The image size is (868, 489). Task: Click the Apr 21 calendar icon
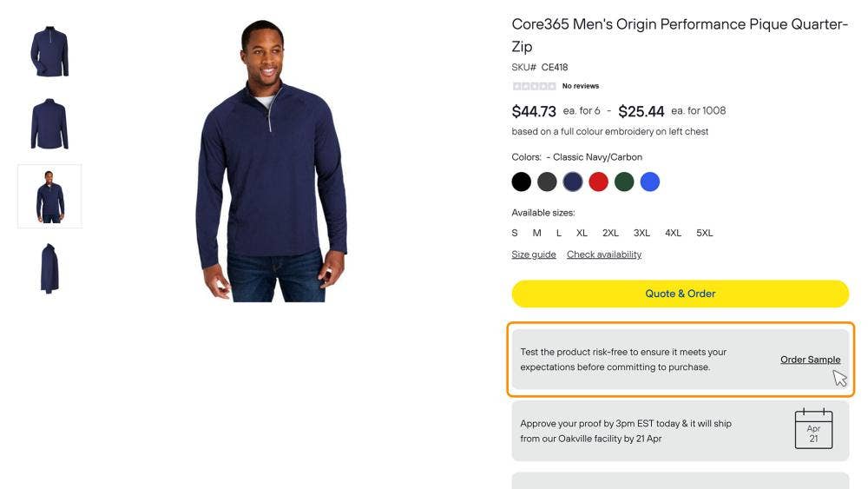(x=813, y=428)
